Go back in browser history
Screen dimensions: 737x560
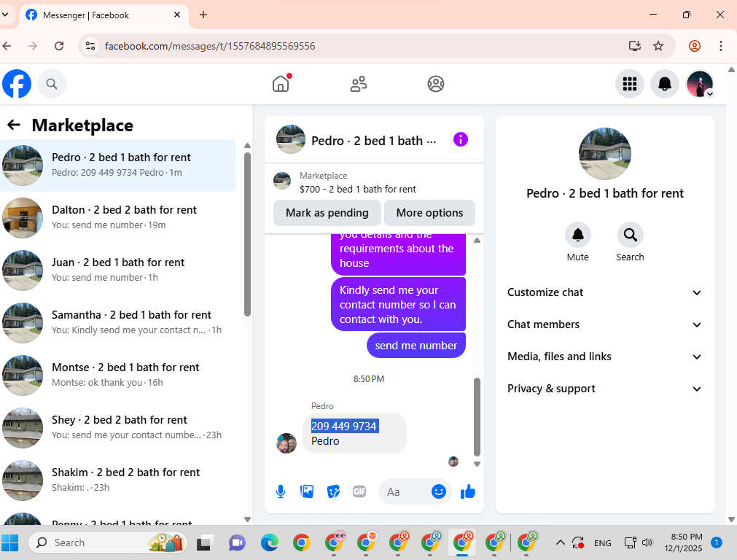tap(7, 46)
